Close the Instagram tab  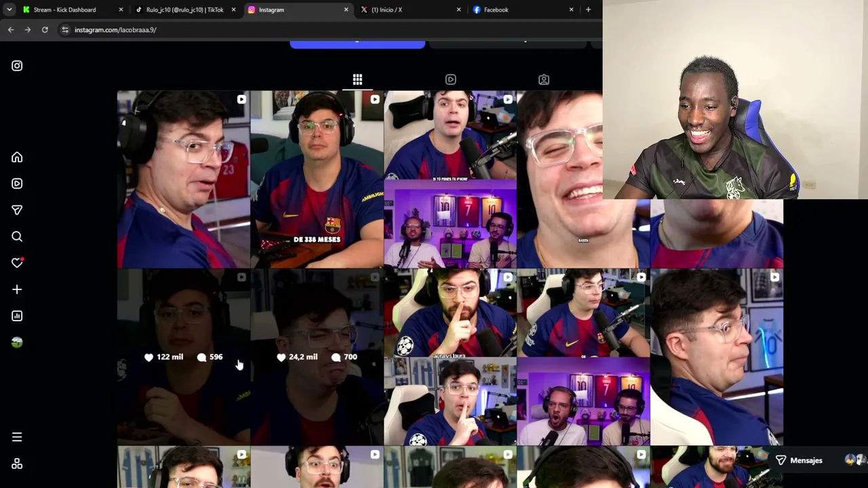coord(346,9)
